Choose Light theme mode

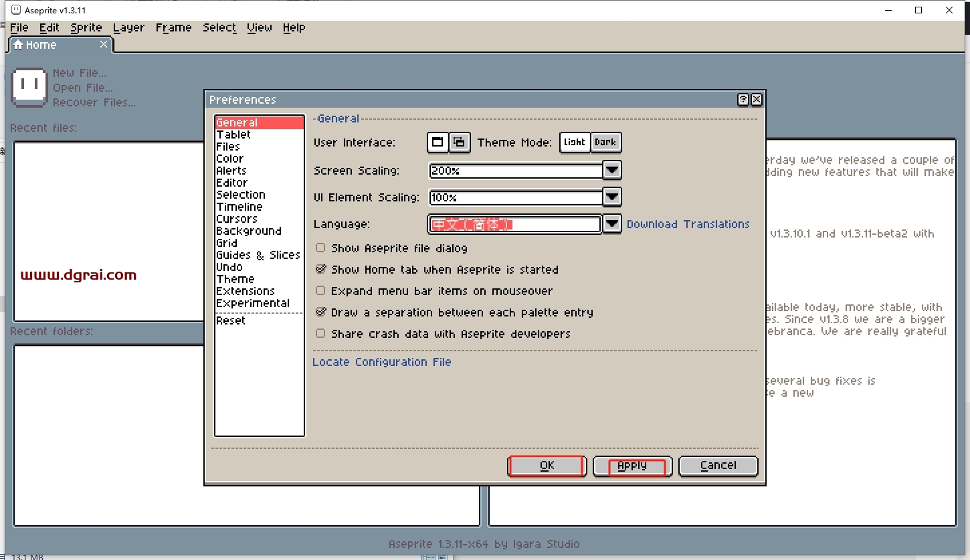pyautogui.click(x=575, y=143)
